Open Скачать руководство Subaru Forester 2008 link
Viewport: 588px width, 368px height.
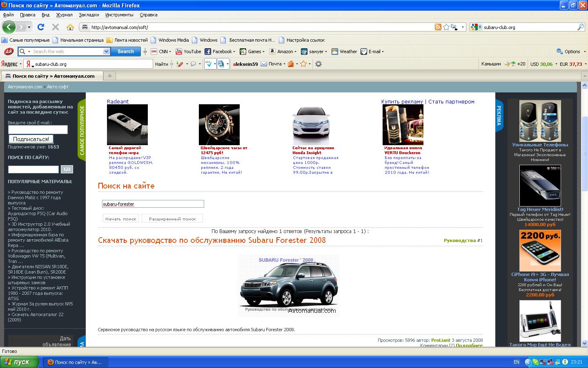click(x=212, y=240)
